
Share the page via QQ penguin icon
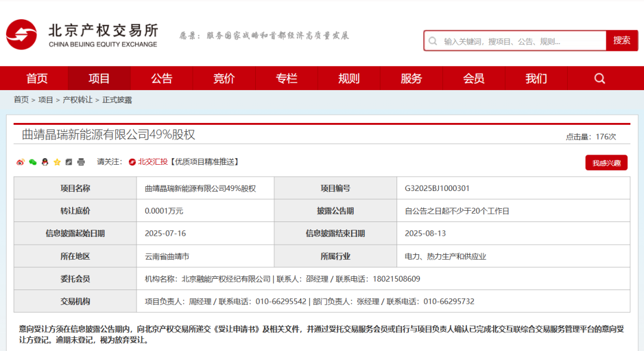(45, 162)
